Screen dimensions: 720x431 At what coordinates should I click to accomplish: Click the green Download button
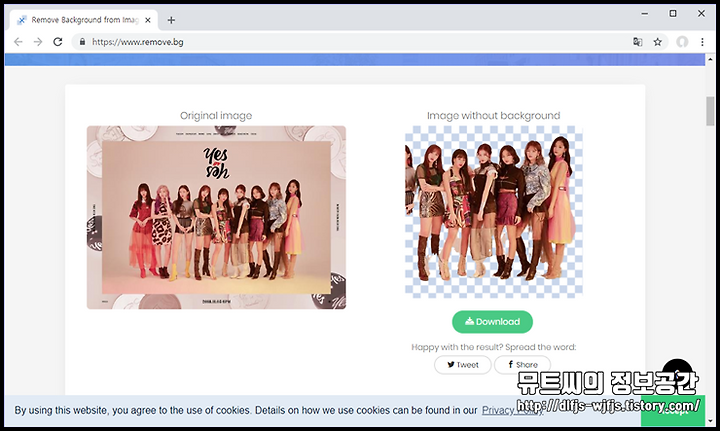pyautogui.click(x=492, y=322)
